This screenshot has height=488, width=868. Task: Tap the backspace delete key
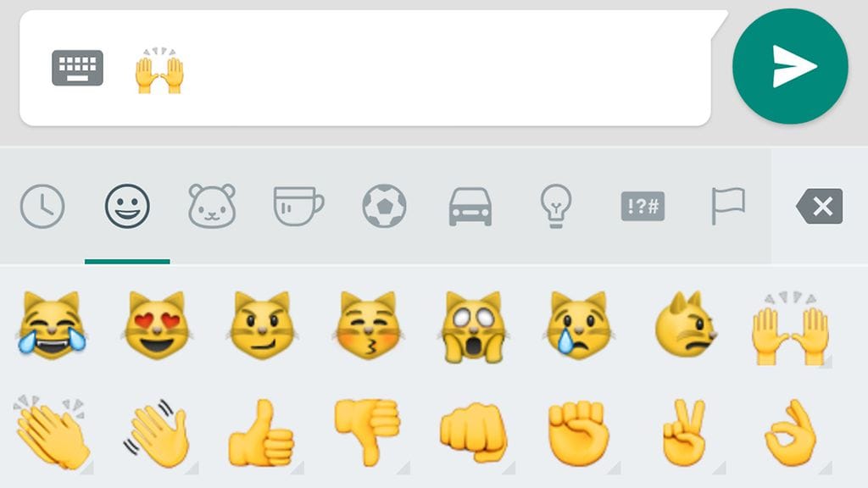click(x=820, y=207)
